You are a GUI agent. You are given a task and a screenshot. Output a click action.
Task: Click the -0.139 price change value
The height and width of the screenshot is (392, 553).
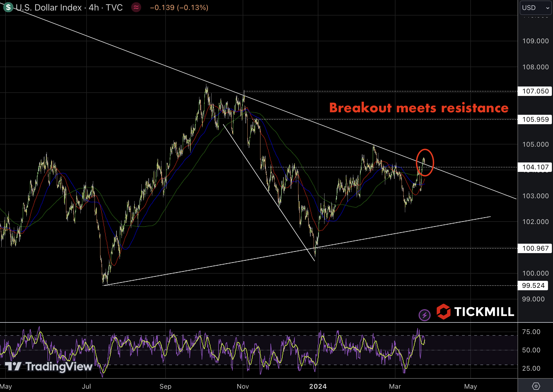coord(162,7)
